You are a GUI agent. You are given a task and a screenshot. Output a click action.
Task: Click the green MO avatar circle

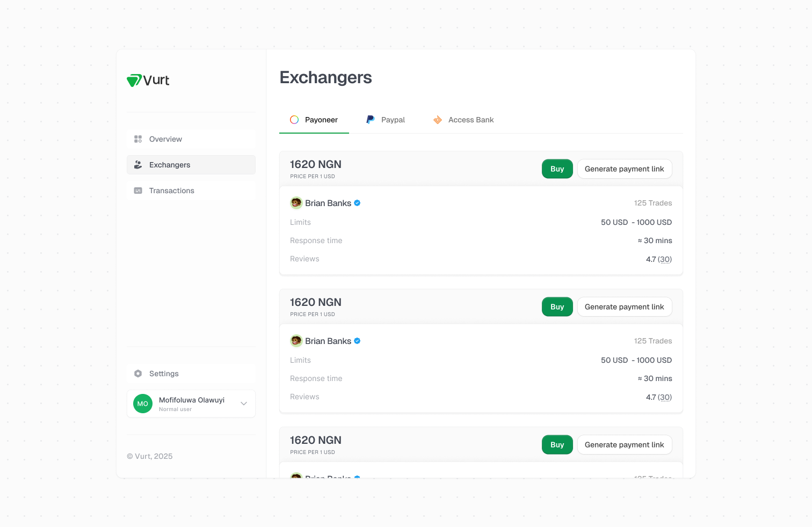pyautogui.click(x=143, y=404)
